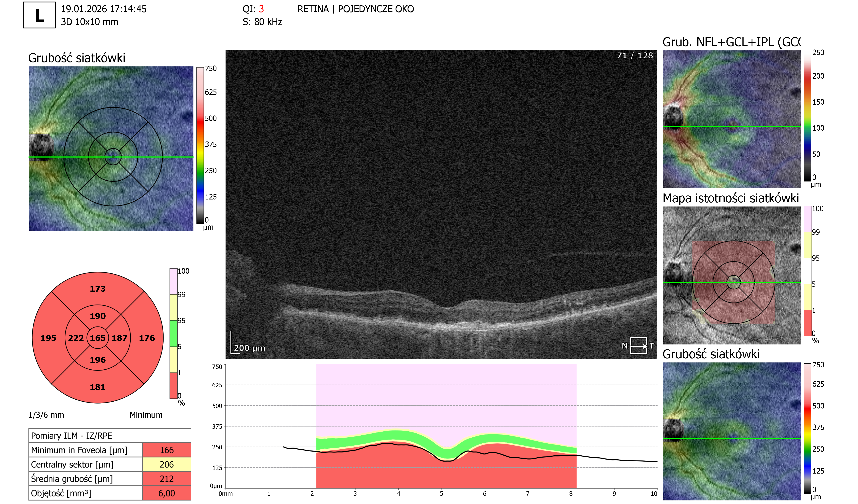Select the inner nasal sector 222
858x504 pixels.
(x=76, y=338)
